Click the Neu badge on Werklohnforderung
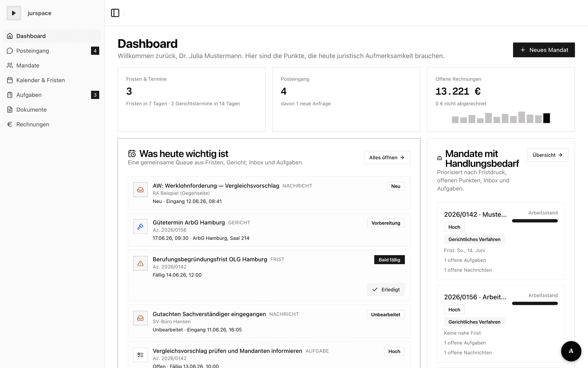Image resolution: width=588 pixels, height=368 pixels. (396, 186)
